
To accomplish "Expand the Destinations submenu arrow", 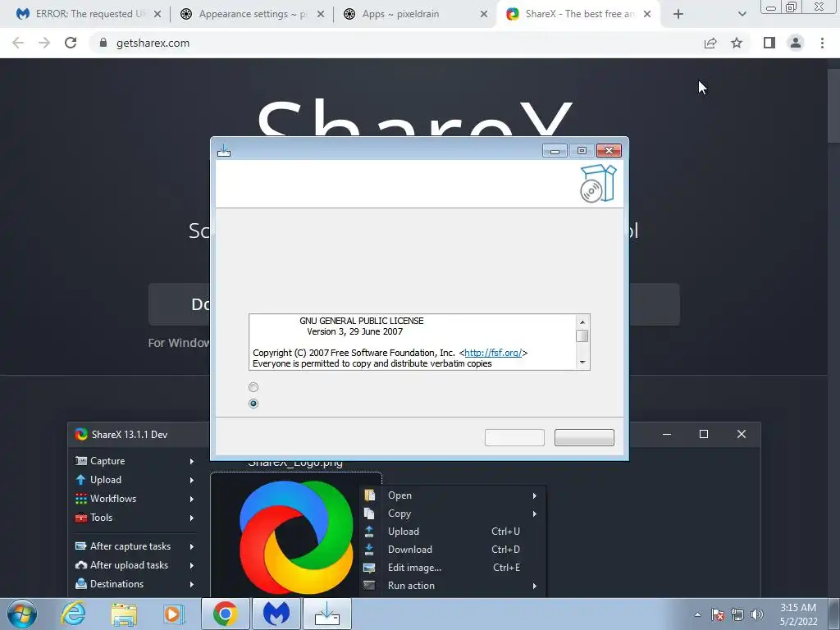I will pos(192,584).
